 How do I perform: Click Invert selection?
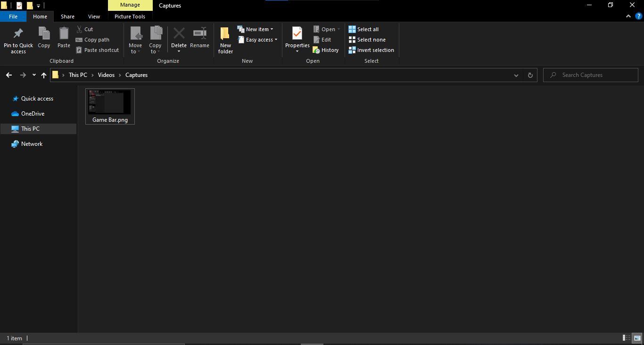click(x=372, y=50)
